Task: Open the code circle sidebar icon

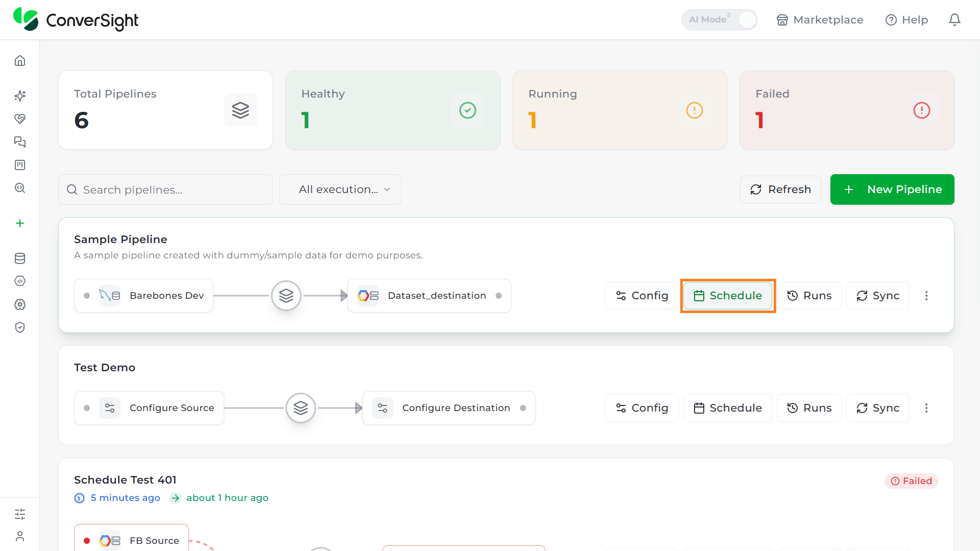Action: point(20,281)
